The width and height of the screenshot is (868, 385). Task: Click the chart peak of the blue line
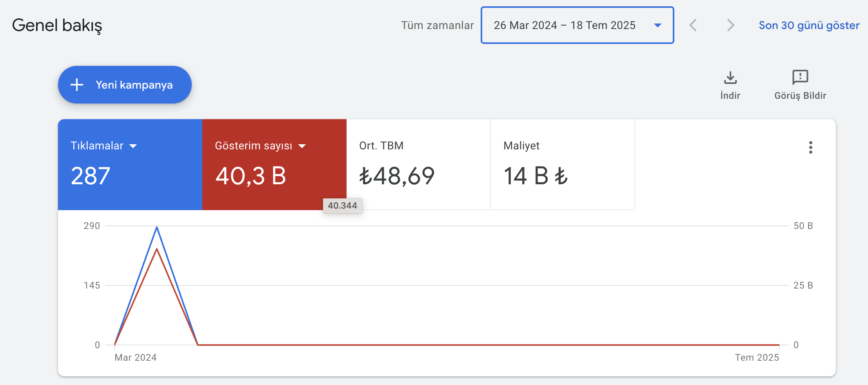click(x=157, y=227)
